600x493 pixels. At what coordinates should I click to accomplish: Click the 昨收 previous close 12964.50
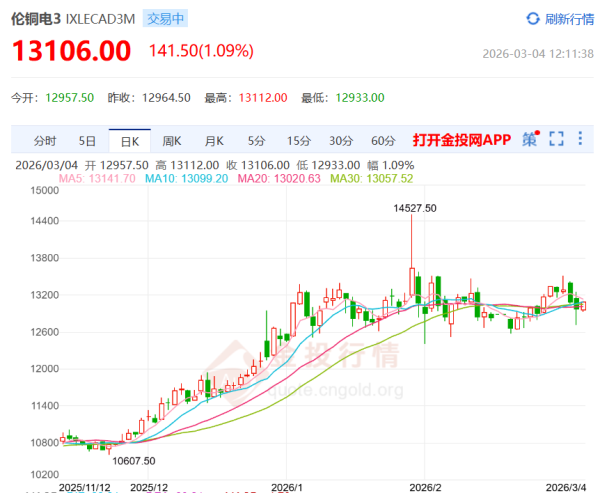point(166,98)
